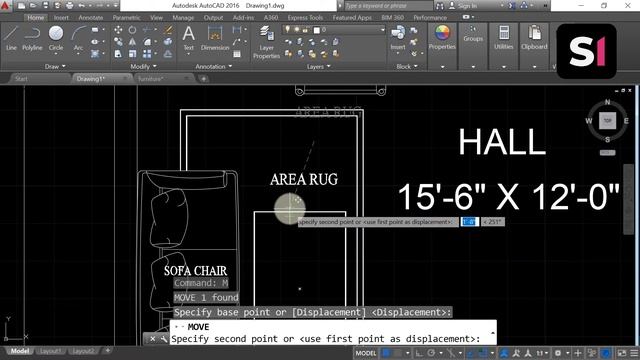Image resolution: width=640 pixels, height=360 pixels.
Task: Open annotation scale 1:1 dropdown
Action: (542, 353)
